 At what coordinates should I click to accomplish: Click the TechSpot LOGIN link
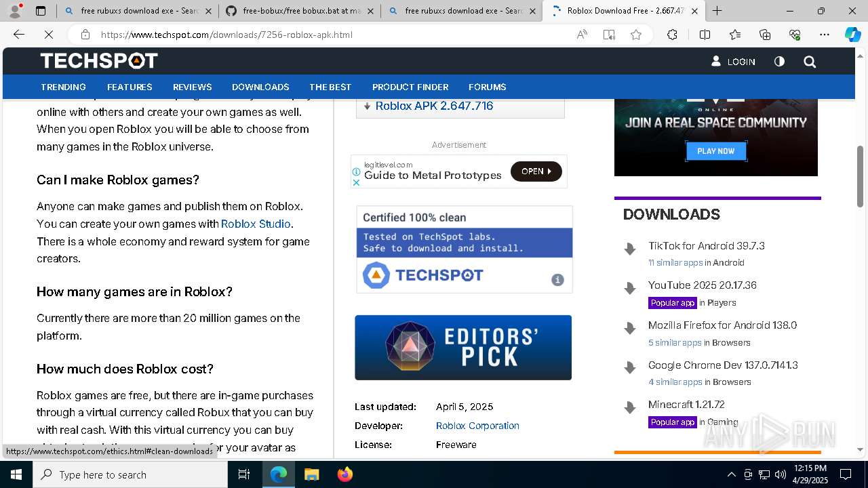pos(733,62)
